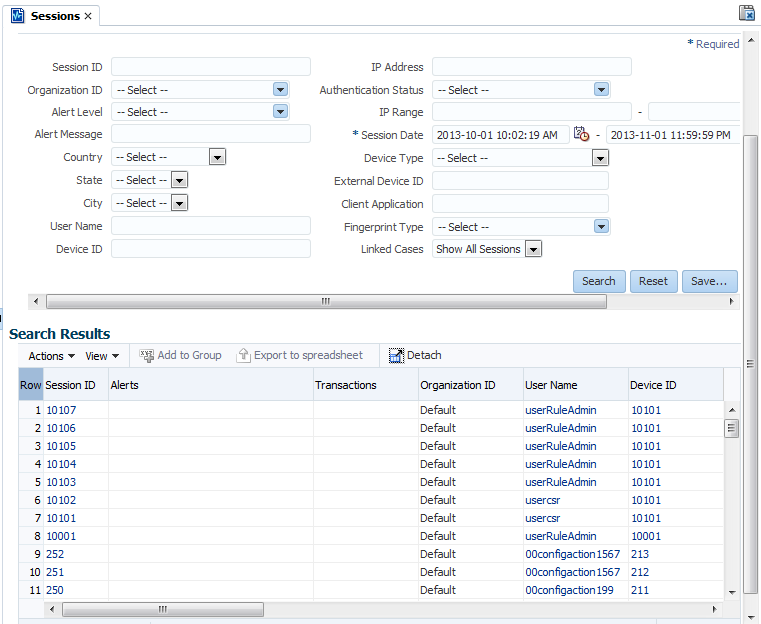Open the Session Date calendar picker
This screenshot has height=624, width=761.
coord(581,133)
